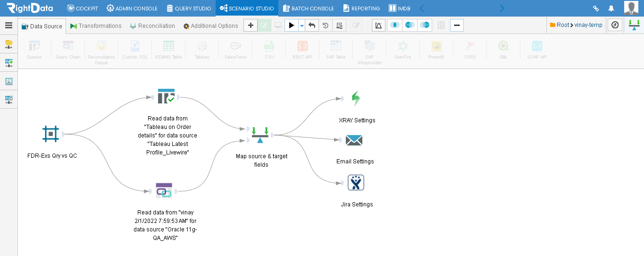The width and height of the screenshot is (644, 256).
Task: Click the FDR-Exs Qry vs QC scenario node icon
Action: 50,134
